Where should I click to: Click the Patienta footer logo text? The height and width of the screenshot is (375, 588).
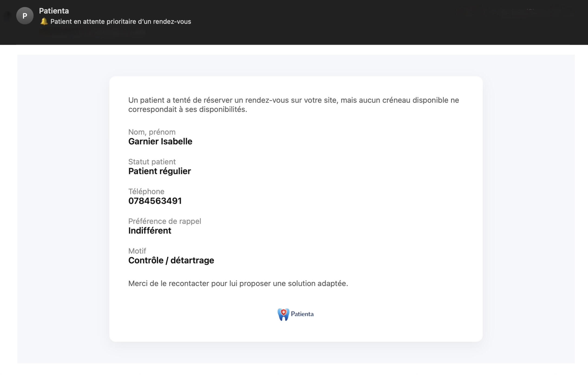tap(302, 314)
